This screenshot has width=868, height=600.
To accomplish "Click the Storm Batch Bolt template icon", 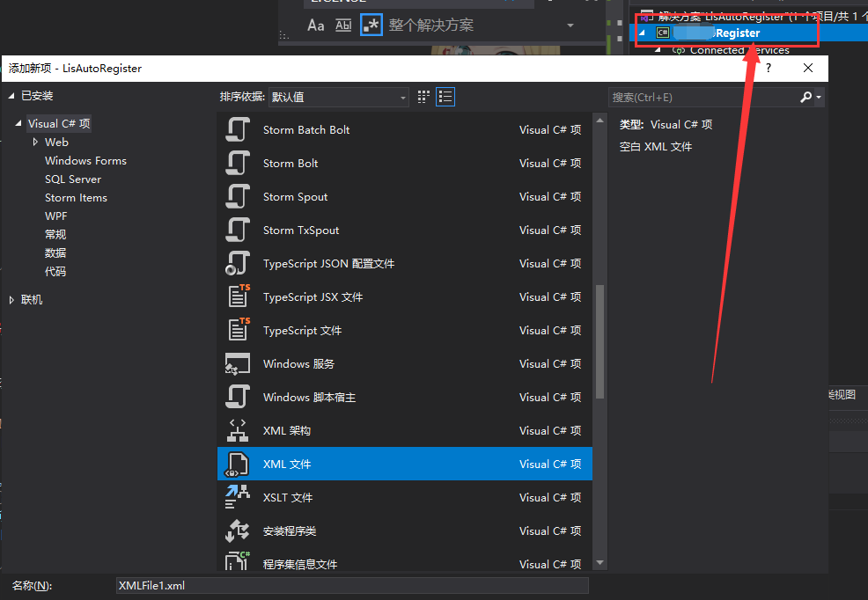I will click(x=238, y=129).
